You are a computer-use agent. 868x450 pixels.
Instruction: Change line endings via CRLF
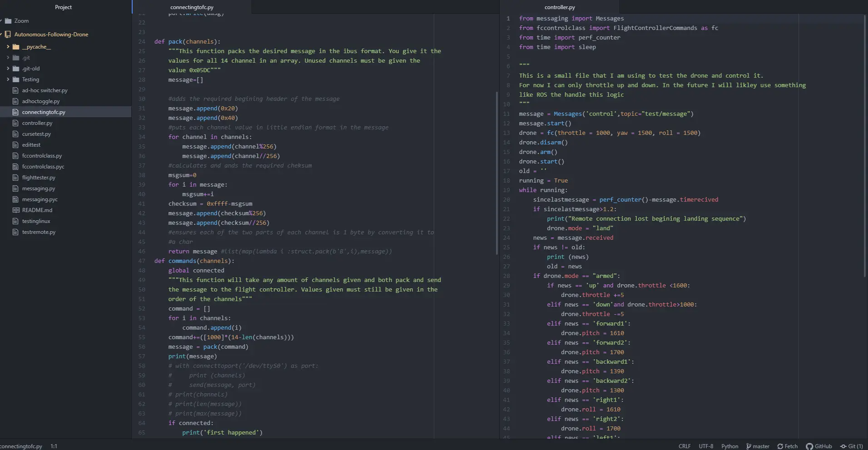click(x=684, y=446)
